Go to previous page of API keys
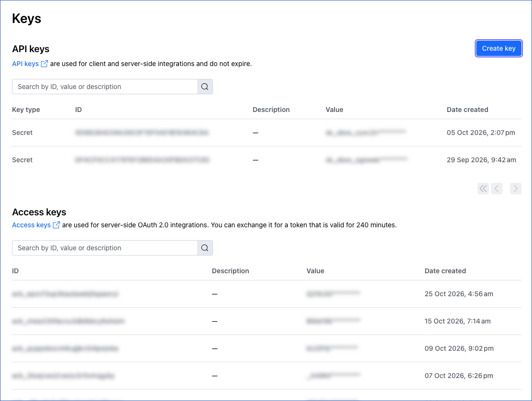532x401 pixels. (x=497, y=188)
